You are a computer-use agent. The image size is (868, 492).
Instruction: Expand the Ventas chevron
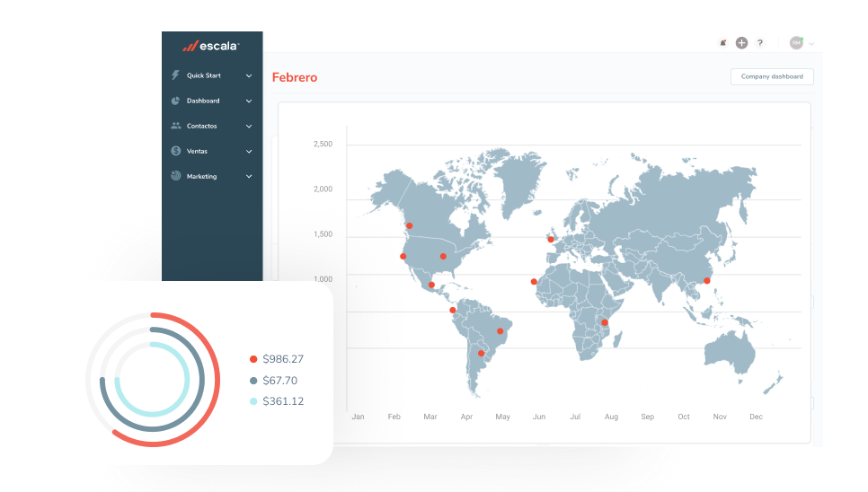click(249, 152)
